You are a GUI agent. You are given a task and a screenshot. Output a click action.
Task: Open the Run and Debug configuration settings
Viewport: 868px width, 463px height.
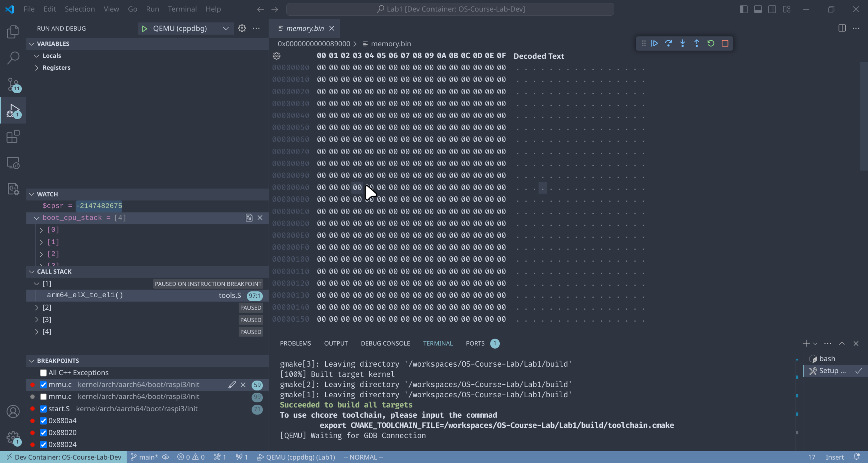(242, 28)
